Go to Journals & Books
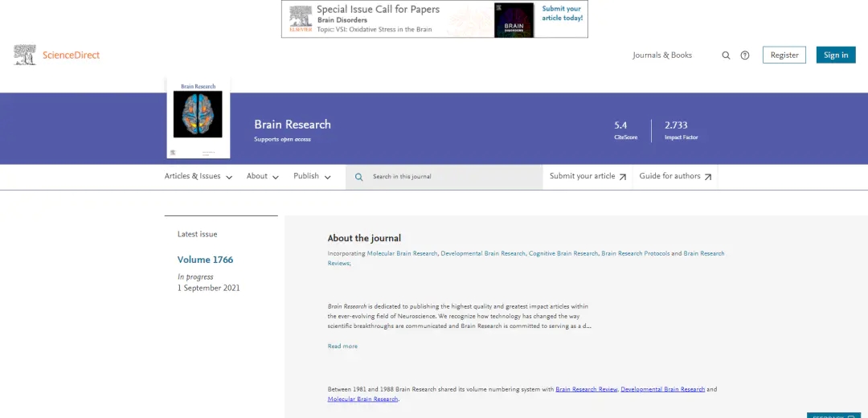This screenshot has width=868, height=418. coord(662,55)
